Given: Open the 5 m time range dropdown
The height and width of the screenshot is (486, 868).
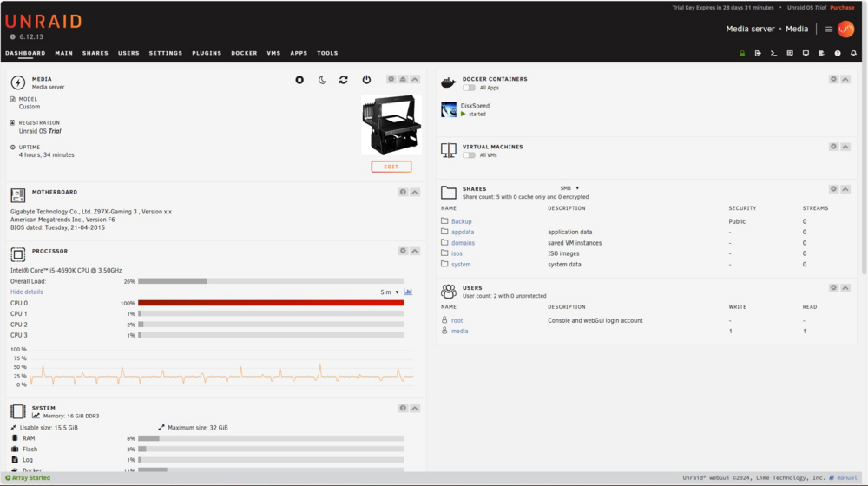Looking at the screenshot, I should (x=390, y=292).
